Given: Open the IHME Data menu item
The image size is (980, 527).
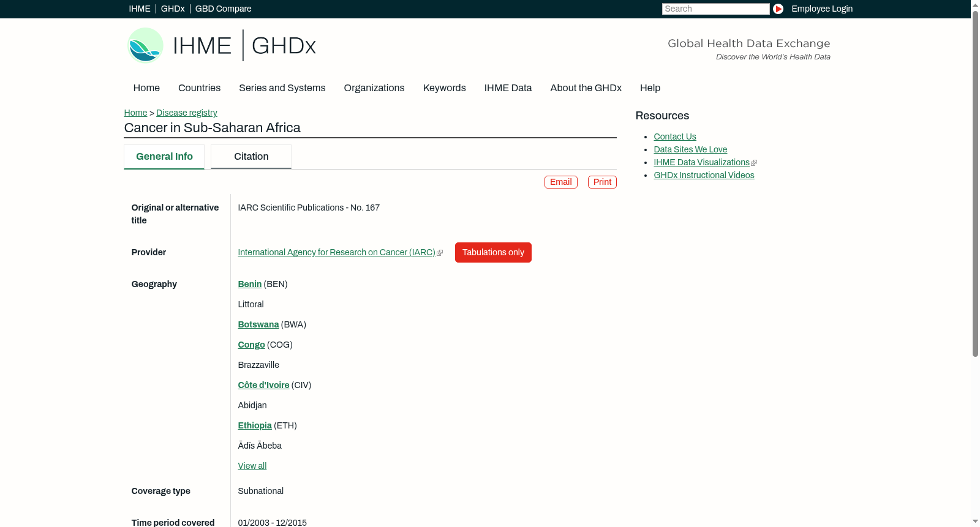Looking at the screenshot, I should click(508, 88).
